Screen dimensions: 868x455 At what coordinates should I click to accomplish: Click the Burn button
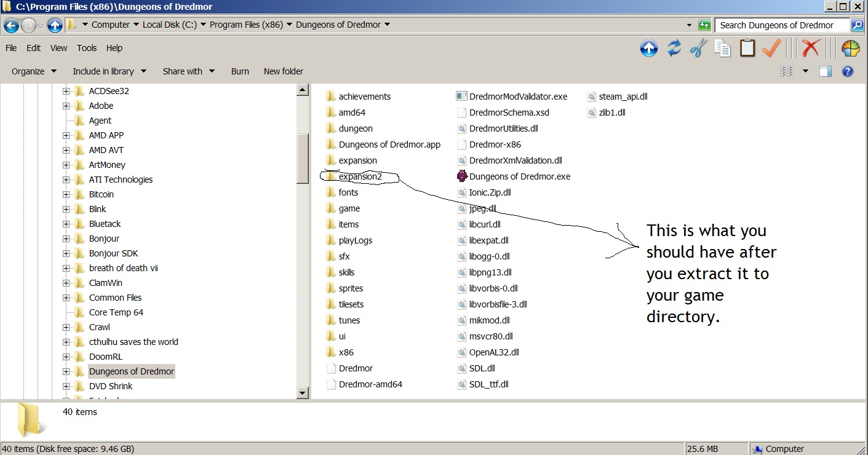240,71
